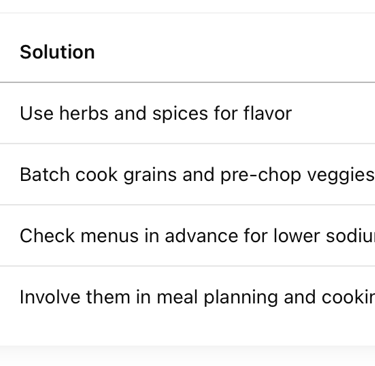Click the word "Check" in third row
Viewport: 375px width, 366px height.
47,236
